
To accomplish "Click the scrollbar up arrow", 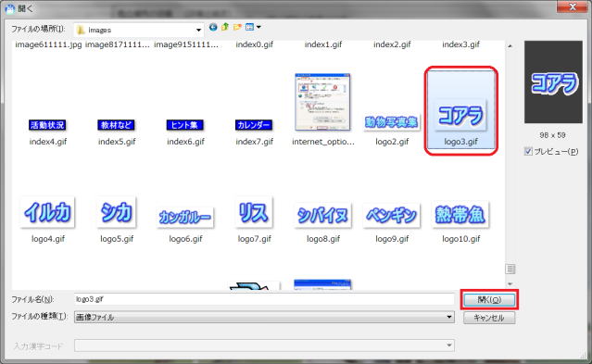I will coord(510,46).
